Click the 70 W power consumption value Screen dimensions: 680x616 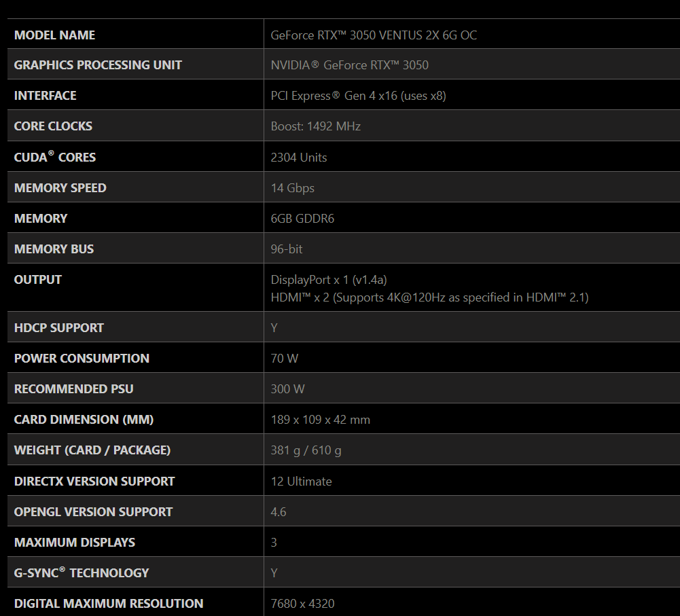click(x=284, y=359)
